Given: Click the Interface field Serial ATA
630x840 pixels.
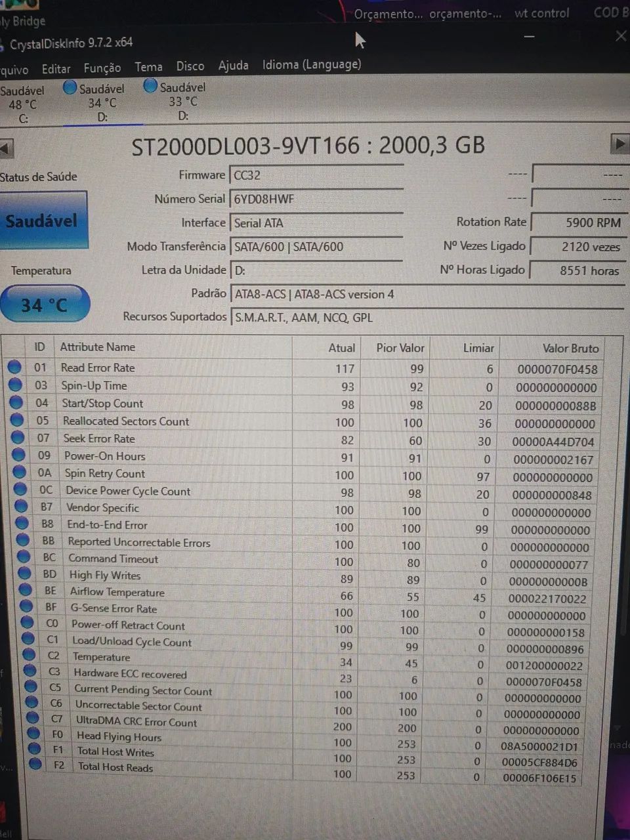Looking at the screenshot, I should coord(316,223).
